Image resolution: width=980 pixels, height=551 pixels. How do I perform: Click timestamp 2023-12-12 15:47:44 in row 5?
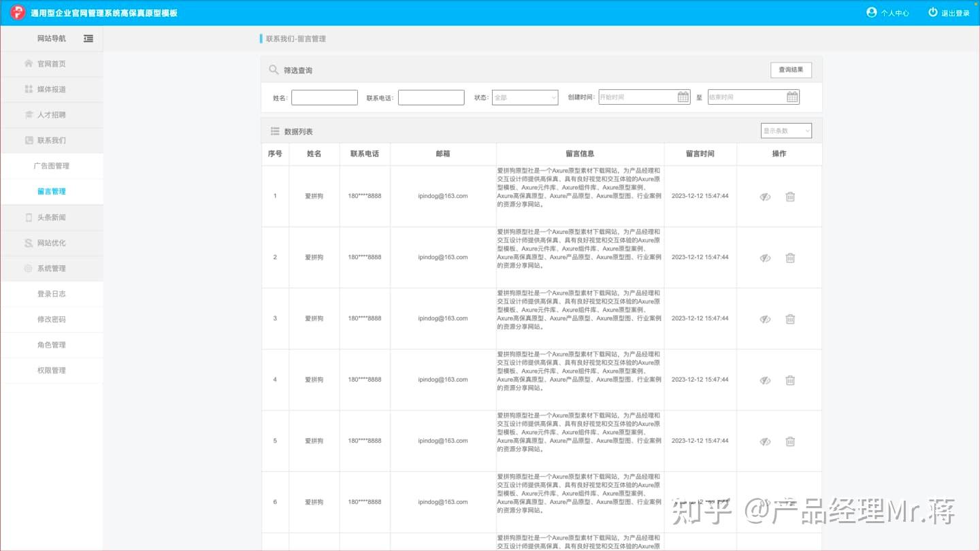tap(700, 441)
